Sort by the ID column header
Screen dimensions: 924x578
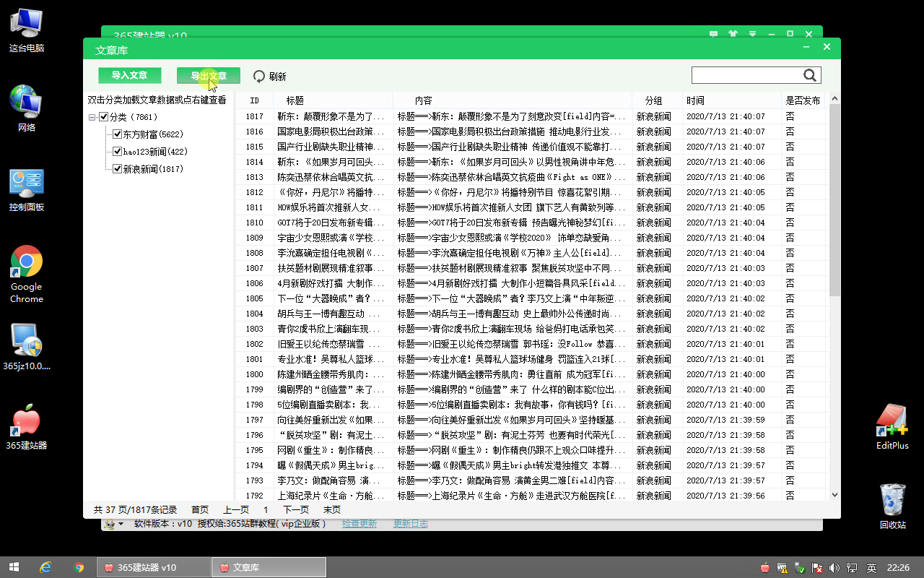[254, 100]
